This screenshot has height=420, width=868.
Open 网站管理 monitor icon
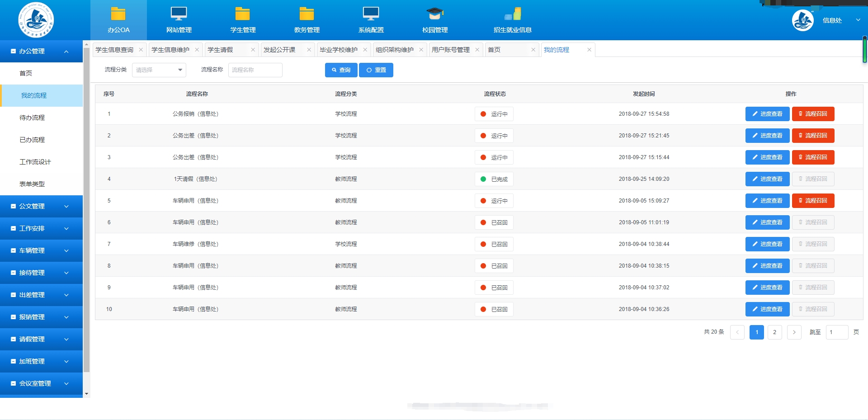179,14
